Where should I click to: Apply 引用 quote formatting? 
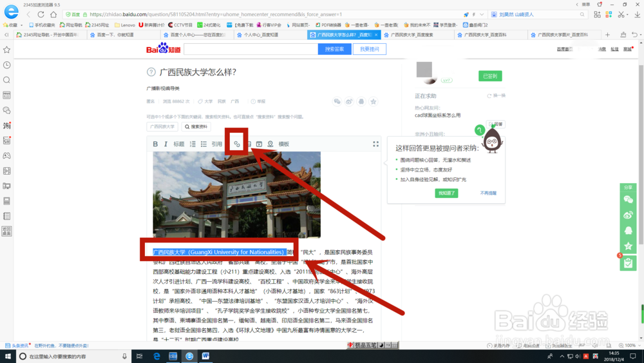tap(216, 144)
